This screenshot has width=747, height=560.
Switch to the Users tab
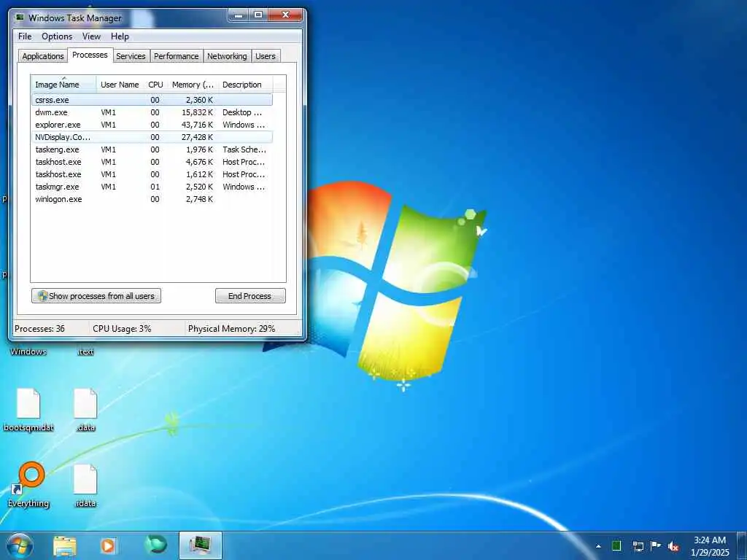[x=266, y=56]
